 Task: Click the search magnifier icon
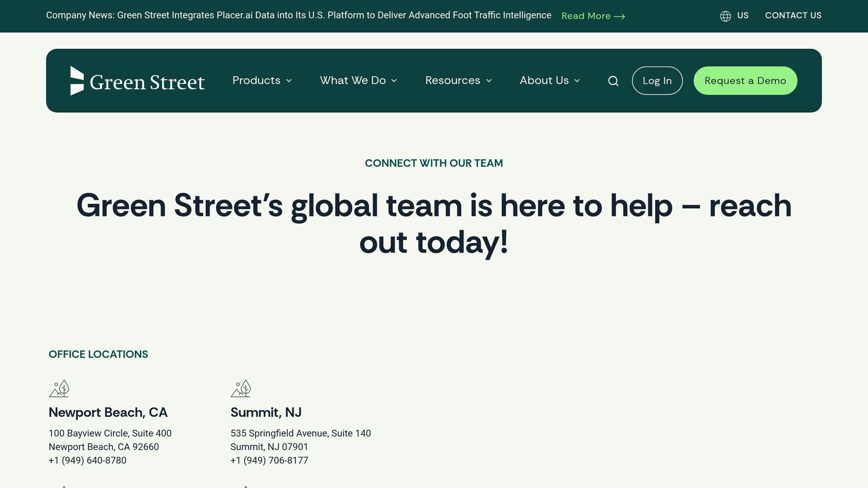pyautogui.click(x=613, y=81)
